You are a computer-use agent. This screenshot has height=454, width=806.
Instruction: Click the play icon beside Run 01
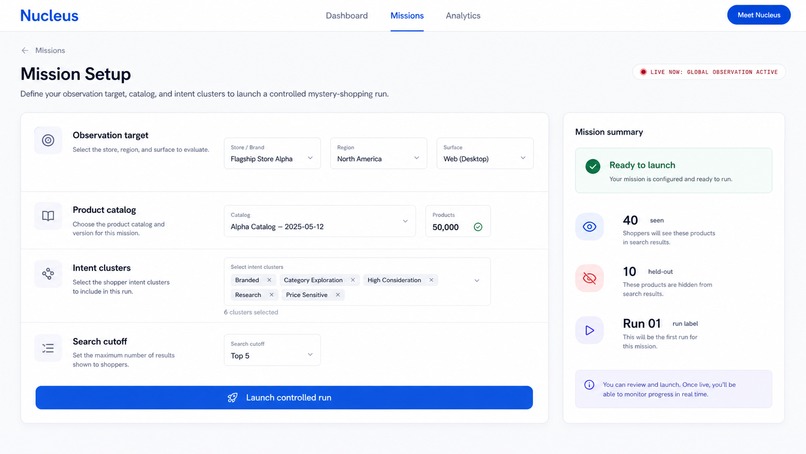coord(590,330)
